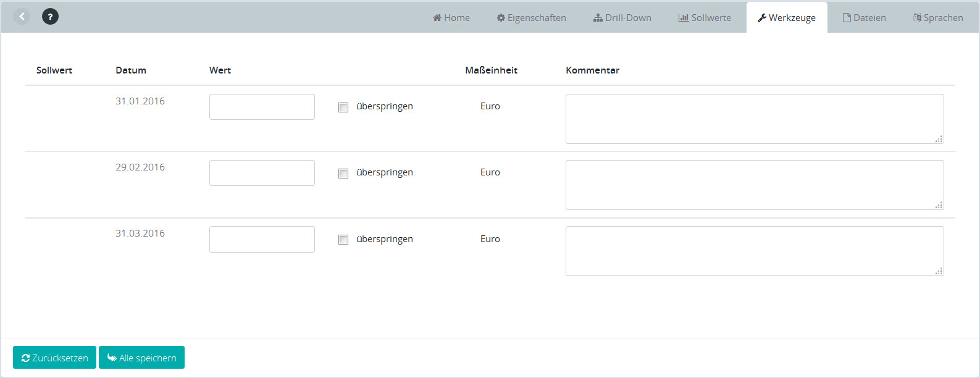The height and width of the screenshot is (378, 980).
Task: Open the help question mark icon
Action: coord(50,17)
